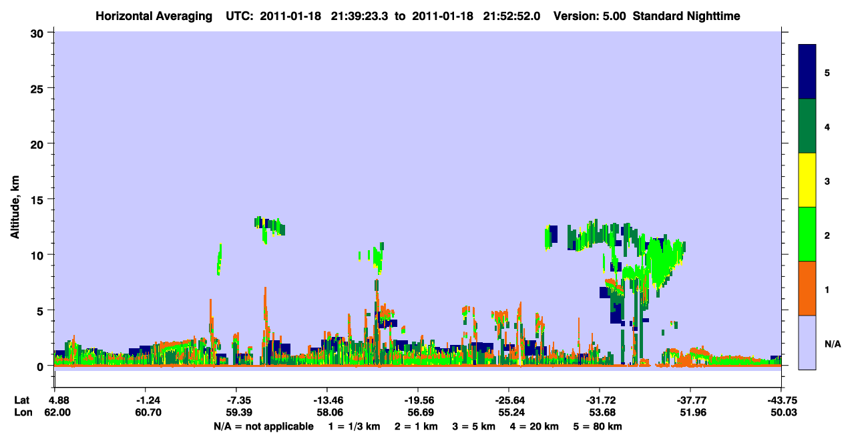The width and height of the screenshot is (868, 445).
Task: Click 'Version: 5.00' in the title
Action: (590, 15)
